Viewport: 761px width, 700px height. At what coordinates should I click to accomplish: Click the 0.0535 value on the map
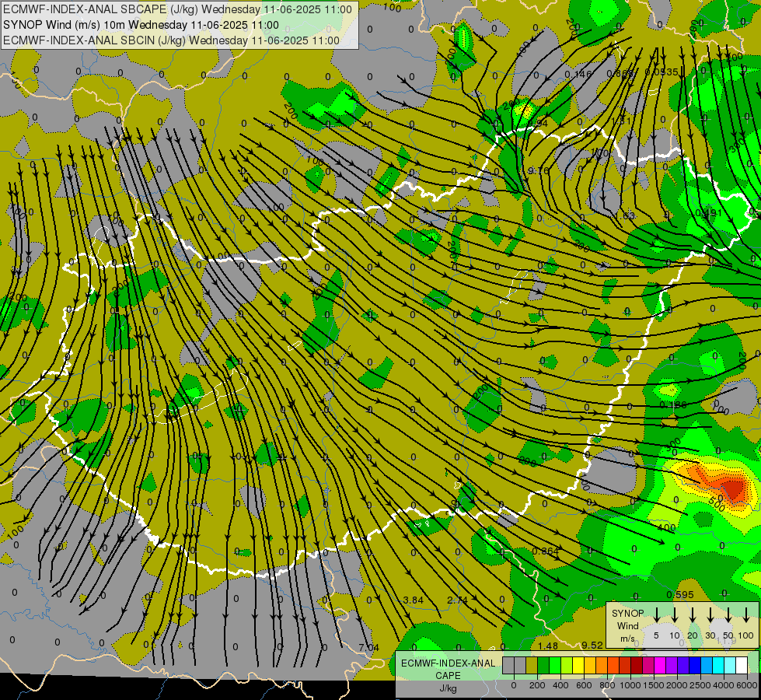pos(661,72)
